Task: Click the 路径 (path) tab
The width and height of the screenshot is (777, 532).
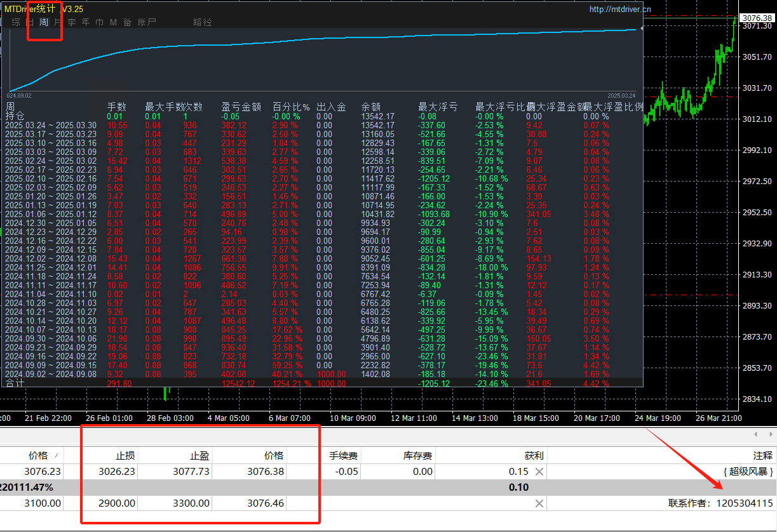Action: click(x=202, y=22)
